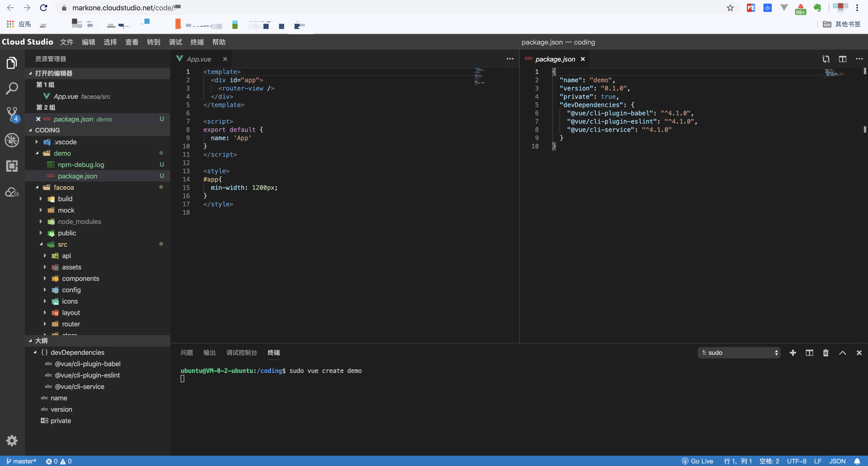
Task: Close the App.vue editor tab
Action: coord(225,59)
